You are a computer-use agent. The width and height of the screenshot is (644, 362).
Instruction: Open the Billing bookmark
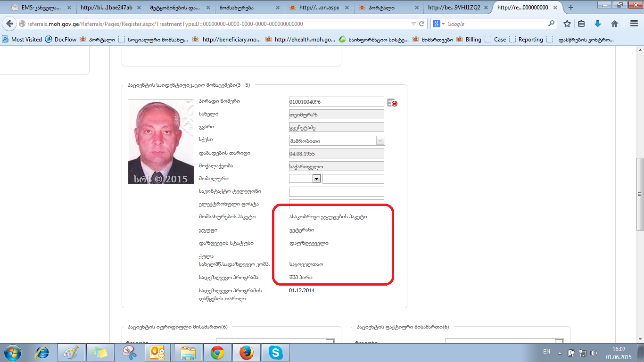pyautogui.click(x=469, y=40)
